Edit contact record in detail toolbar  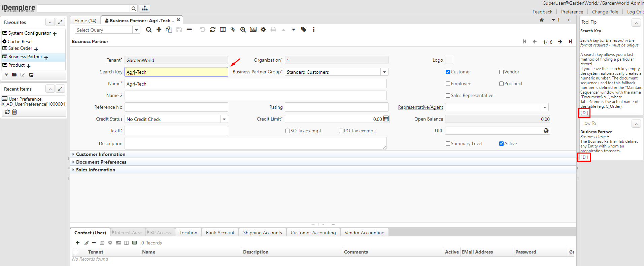(86, 243)
